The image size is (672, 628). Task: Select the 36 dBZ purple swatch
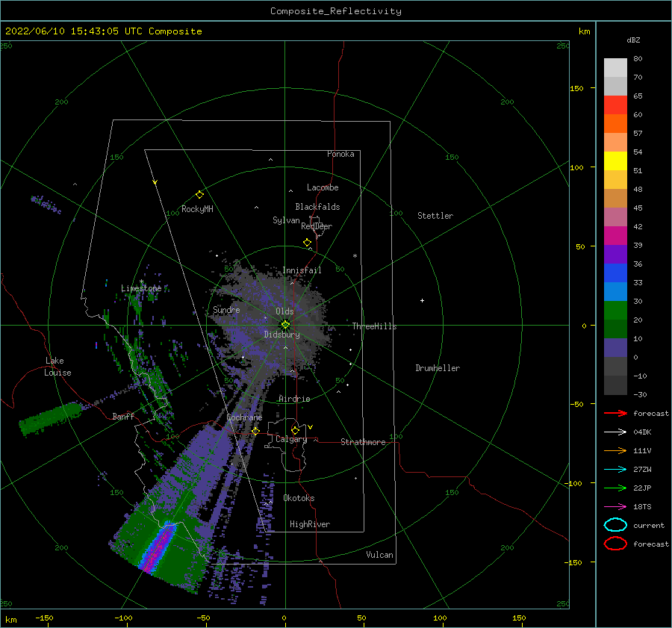coord(615,254)
